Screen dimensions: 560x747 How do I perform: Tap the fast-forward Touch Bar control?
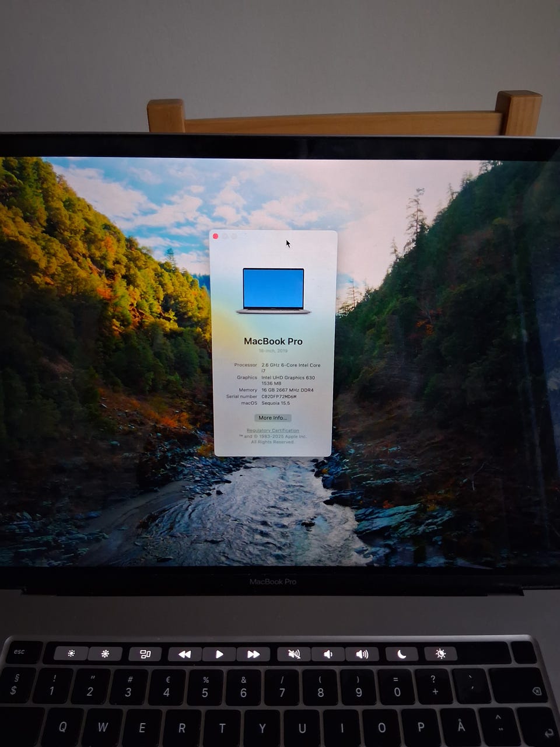point(253,654)
